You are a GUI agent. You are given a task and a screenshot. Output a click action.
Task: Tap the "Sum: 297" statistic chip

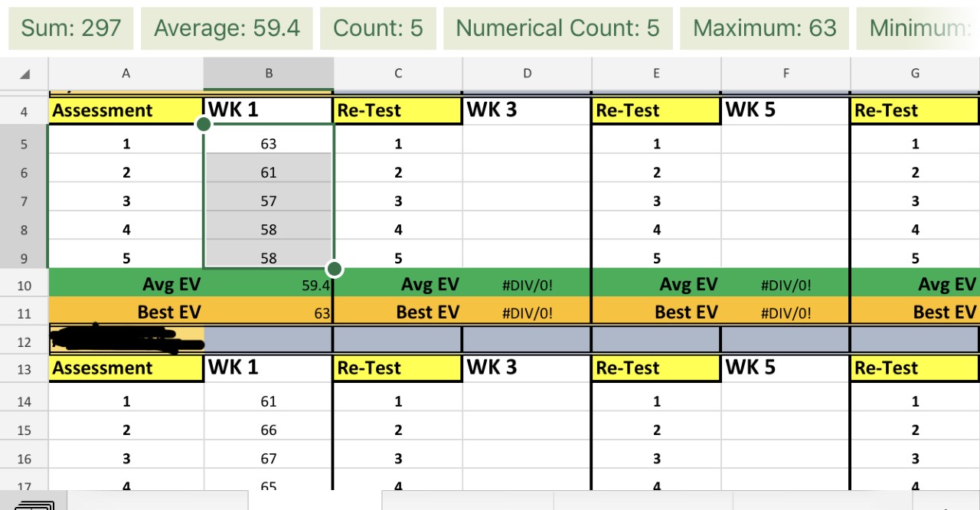(70, 28)
